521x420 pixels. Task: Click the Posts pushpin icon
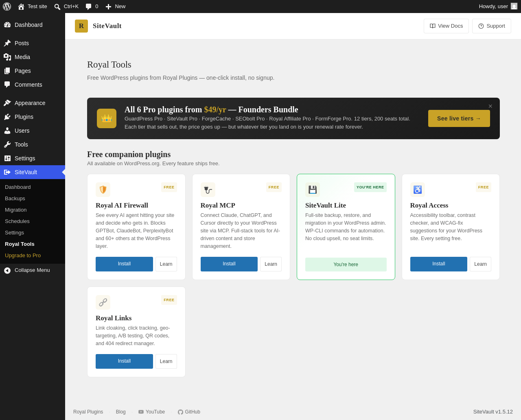point(7,43)
